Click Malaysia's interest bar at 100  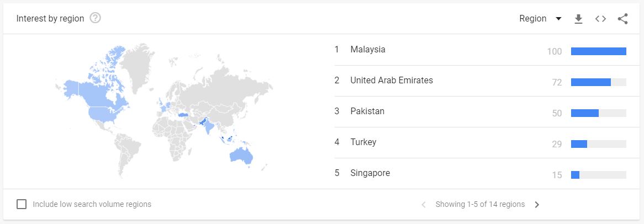[598, 51]
